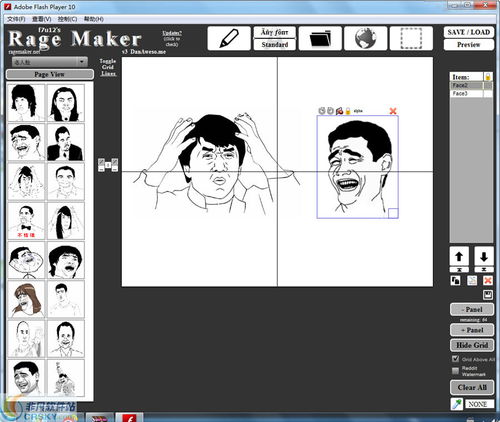Uncheck Grid Above All checkbox
This screenshot has width=500, height=422.
pos(456,359)
